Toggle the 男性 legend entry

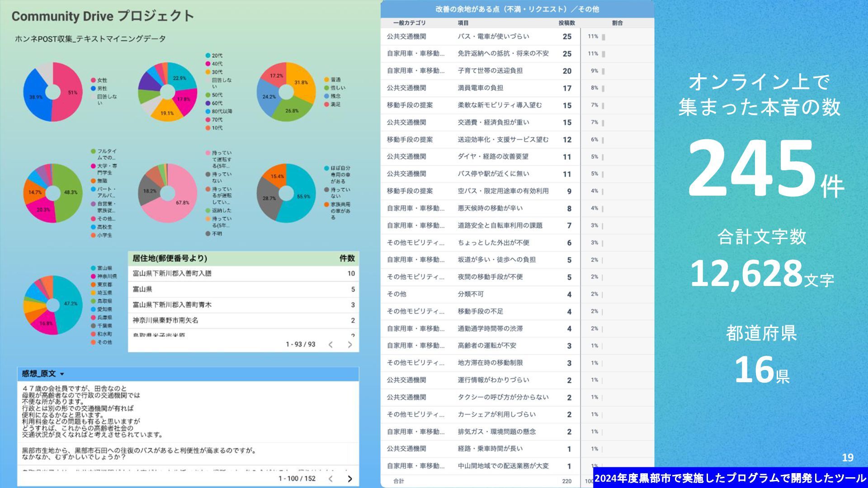coord(102,89)
